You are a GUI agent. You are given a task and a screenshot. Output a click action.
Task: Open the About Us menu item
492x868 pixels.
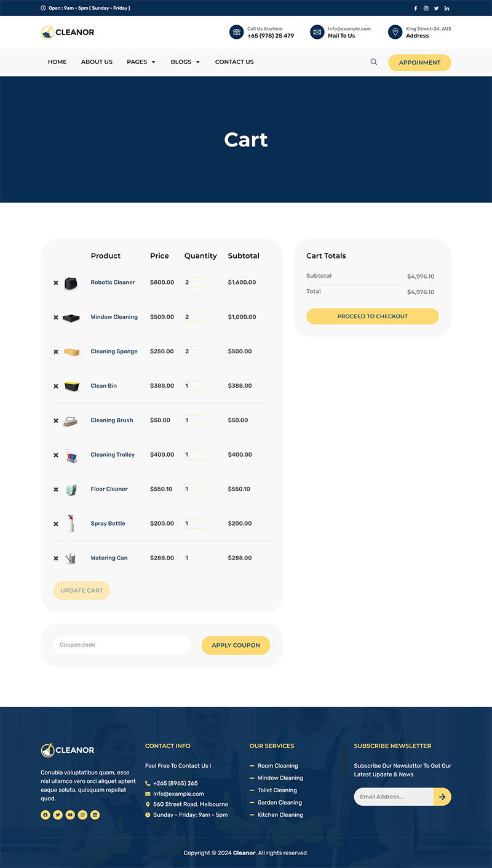tap(97, 62)
